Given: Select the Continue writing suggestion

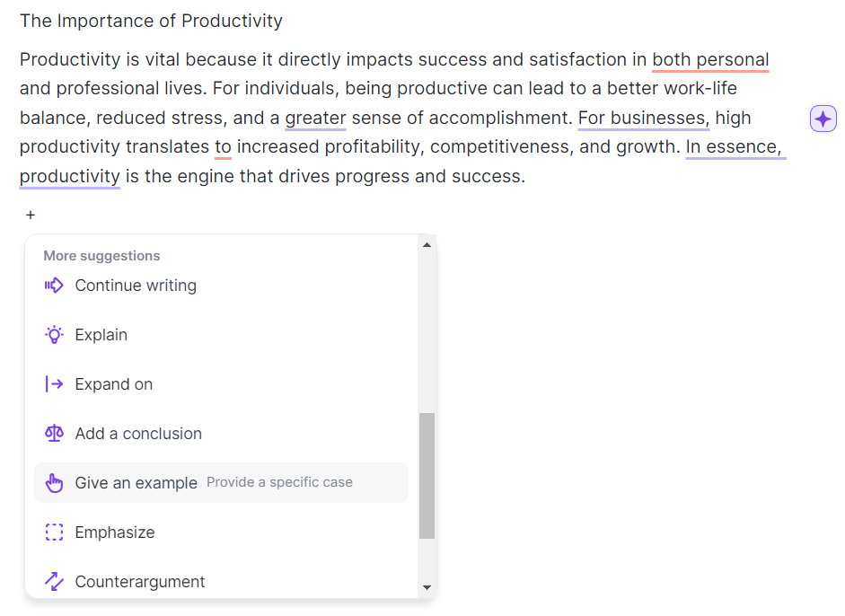Looking at the screenshot, I should 136,286.
